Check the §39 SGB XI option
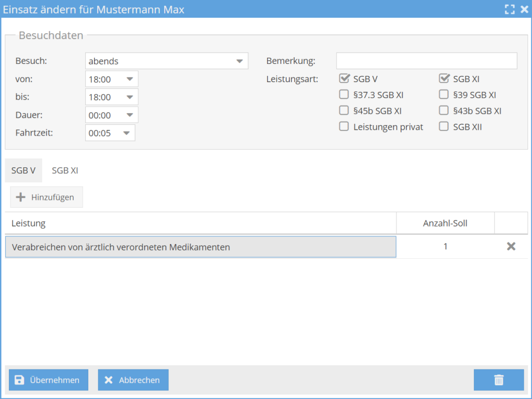 (x=444, y=95)
